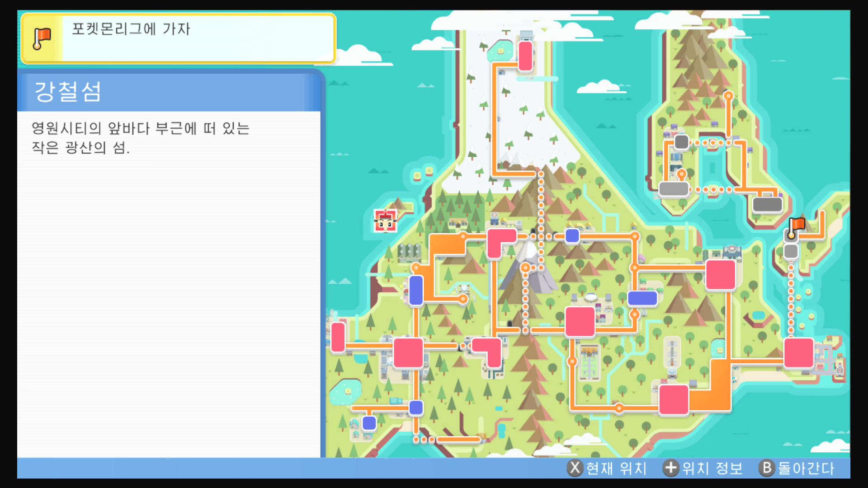
Task: Select the large red square city marker right of the western port city
Action: (x=408, y=353)
